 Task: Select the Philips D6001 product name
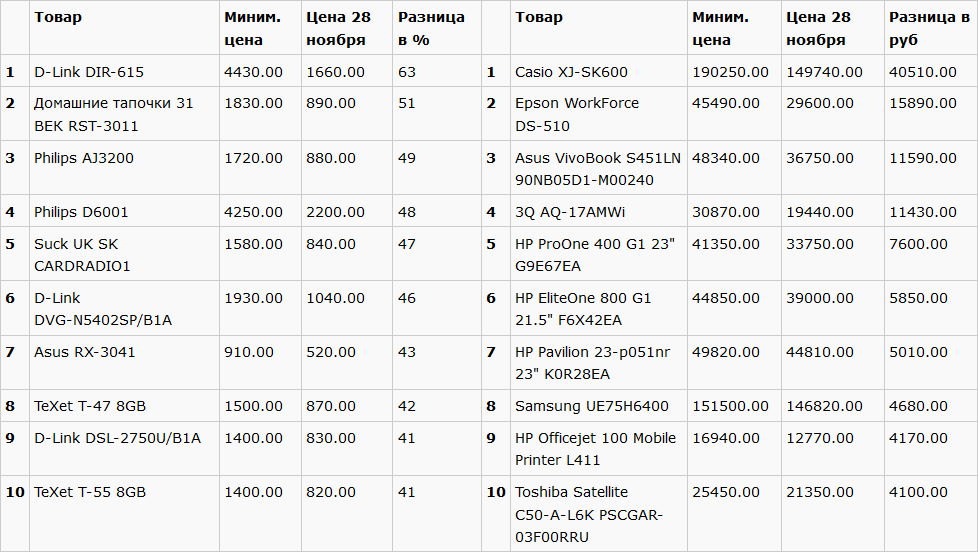click(81, 212)
